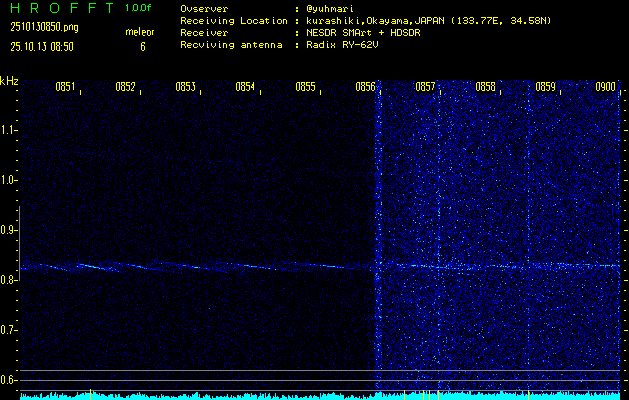Click the 0859 time tick label
This screenshot has width=629, height=400.
545,87
